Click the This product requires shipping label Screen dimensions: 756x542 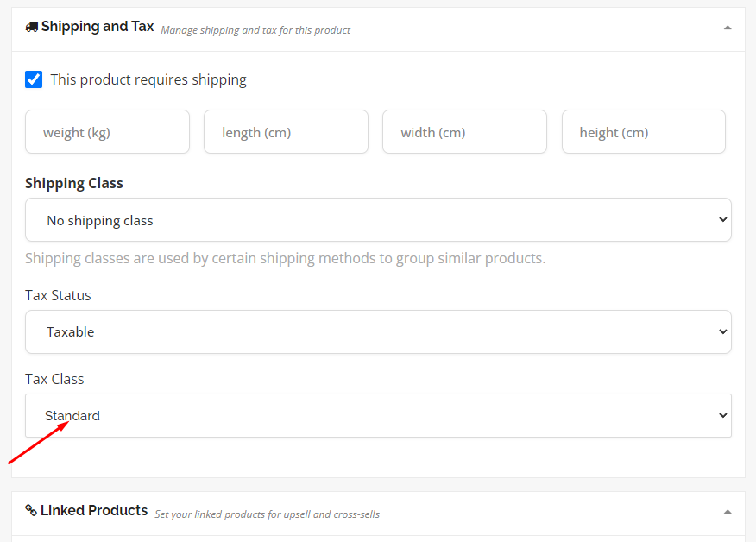148,79
